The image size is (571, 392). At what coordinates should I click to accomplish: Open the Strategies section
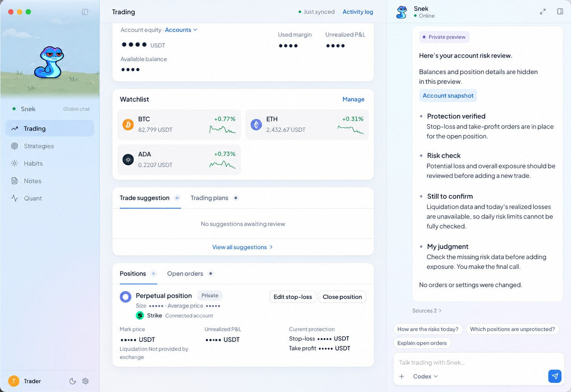pos(50,146)
